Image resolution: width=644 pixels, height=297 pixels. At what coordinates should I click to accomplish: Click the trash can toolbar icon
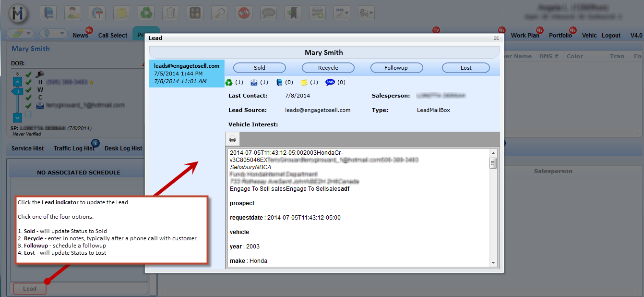pos(170,12)
